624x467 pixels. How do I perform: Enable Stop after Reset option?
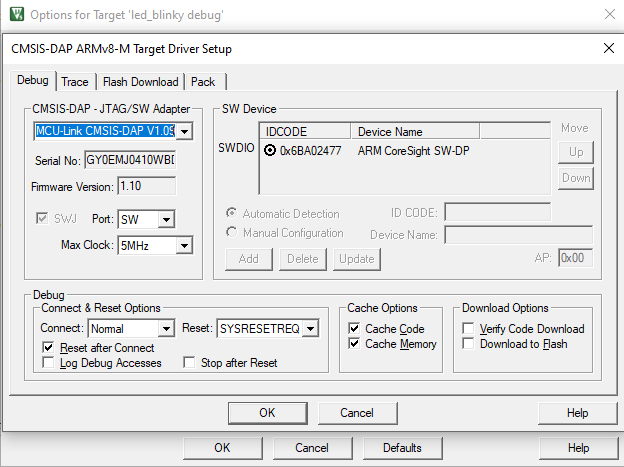tap(189, 363)
